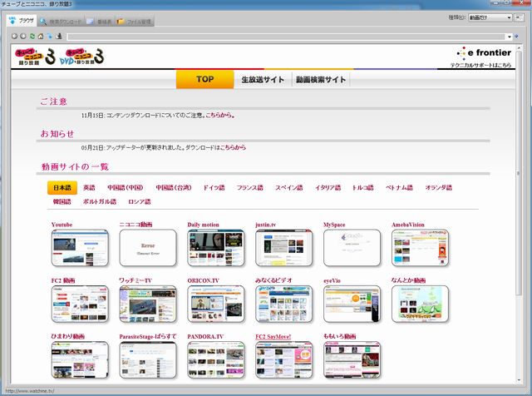Image resolution: width=532 pixels, height=396 pixels.
Task: Select the ポルトガル語 language link
Action: [100, 201]
